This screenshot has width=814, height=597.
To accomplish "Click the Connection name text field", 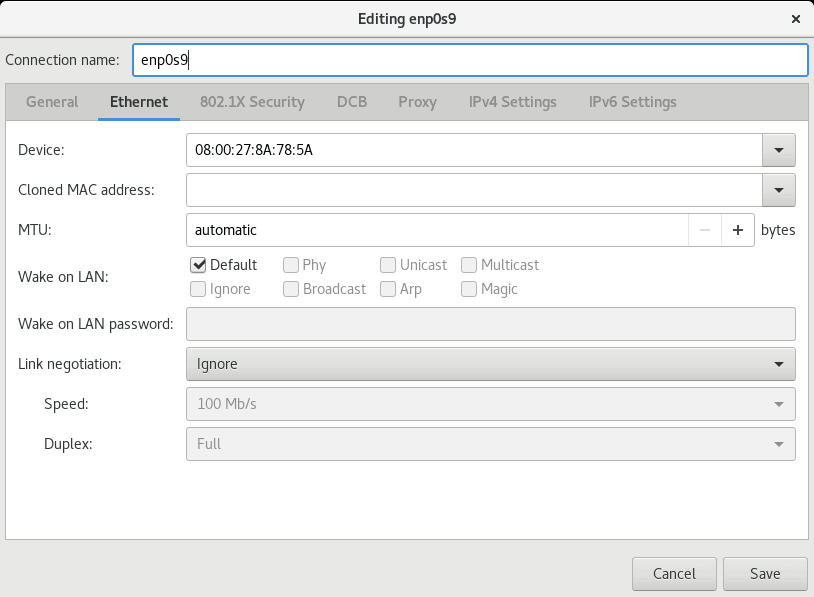I will pyautogui.click(x=468, y=59).
